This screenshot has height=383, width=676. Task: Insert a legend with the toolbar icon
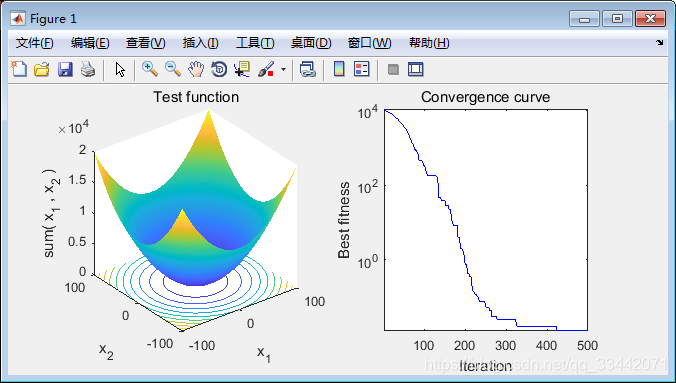tap(361, 69)
